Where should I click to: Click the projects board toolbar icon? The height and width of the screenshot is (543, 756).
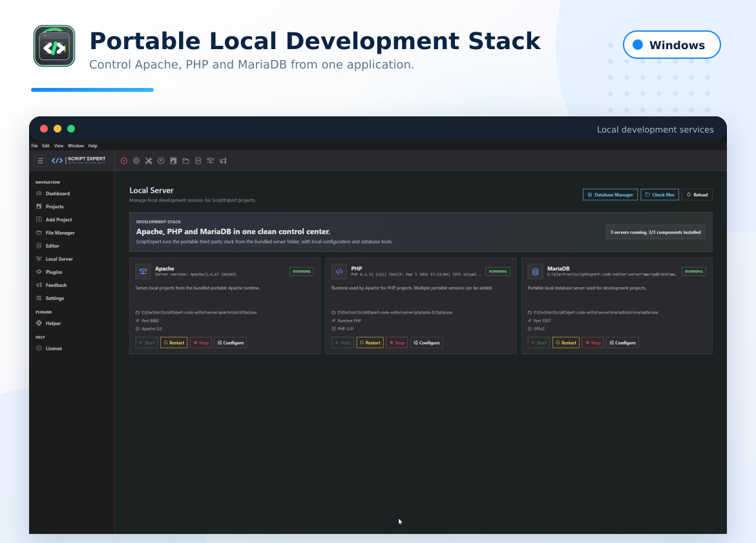(173, 160)
